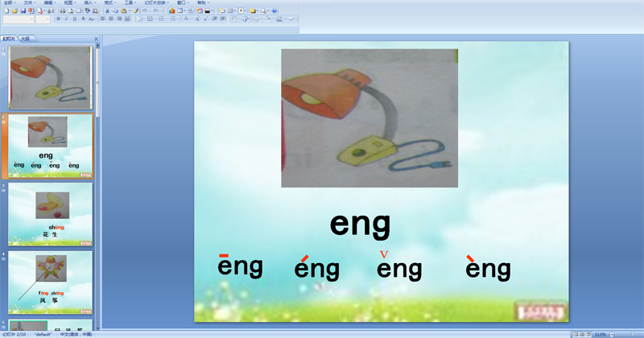Select slide 3 shēng peanut thumbnail
644x338 pixels.
point(50,214)
